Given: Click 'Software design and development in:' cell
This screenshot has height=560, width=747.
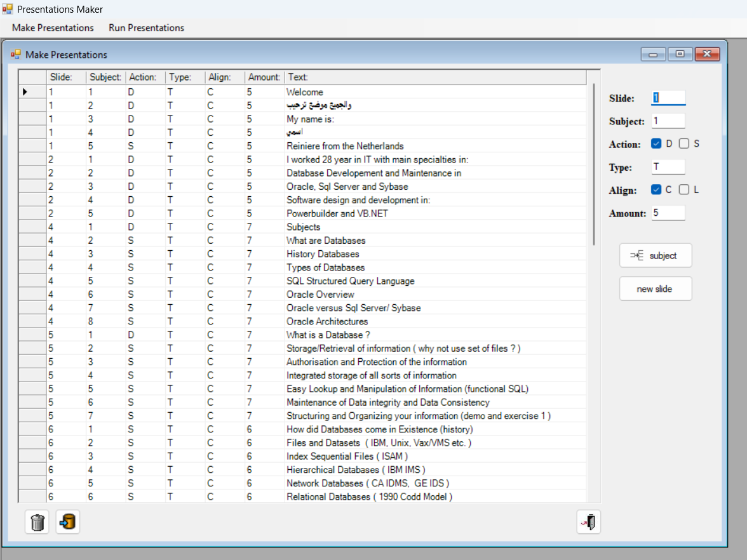Looking at the screenshot, I should tap(436, 200).
